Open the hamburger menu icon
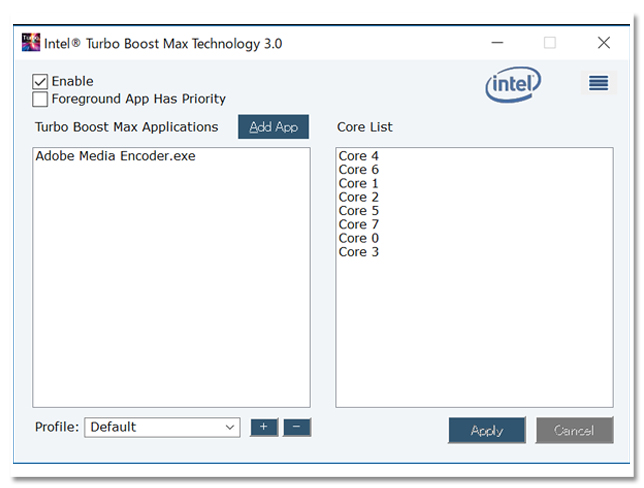644x488 pixels. 598,83
